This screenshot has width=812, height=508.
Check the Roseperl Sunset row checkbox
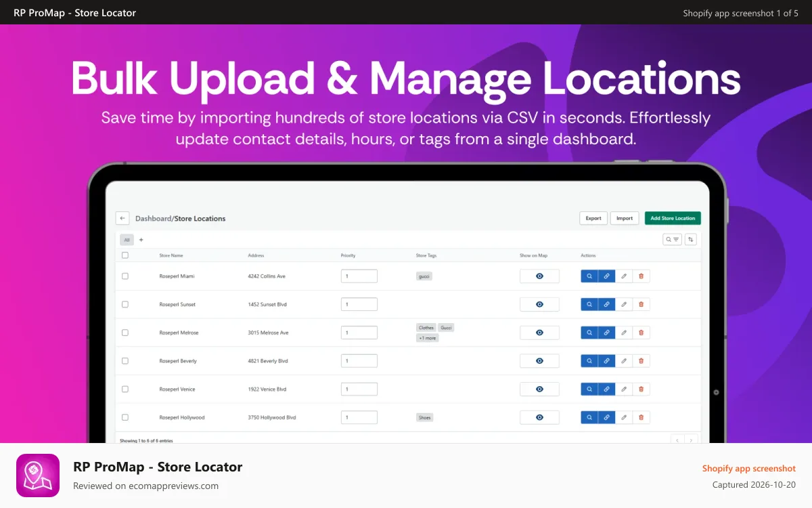pos(125,304)
